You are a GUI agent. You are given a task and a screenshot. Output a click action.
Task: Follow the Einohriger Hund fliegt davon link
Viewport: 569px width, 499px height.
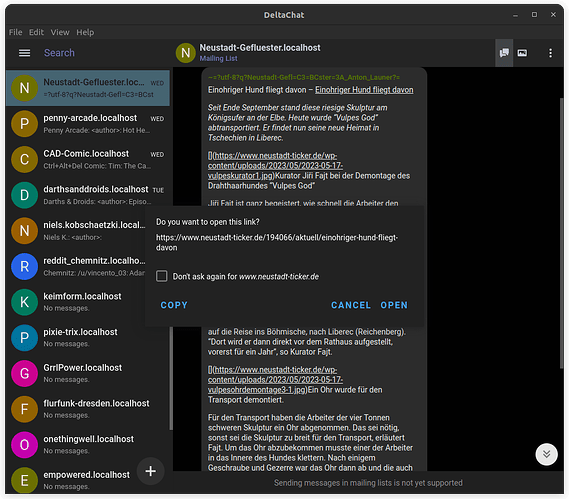click(x=364, y=90)
